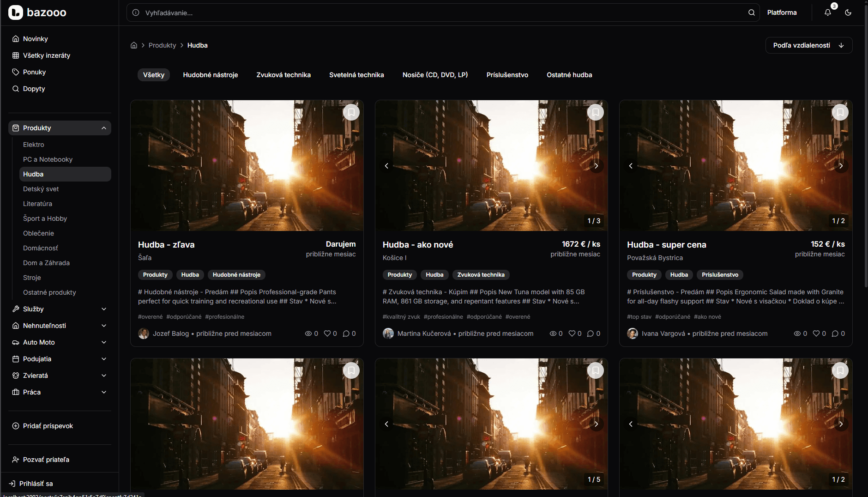Viewport: 868px width, 497px height.
Task: Show previous image on Hudba - super cena card
Action: 631,166
